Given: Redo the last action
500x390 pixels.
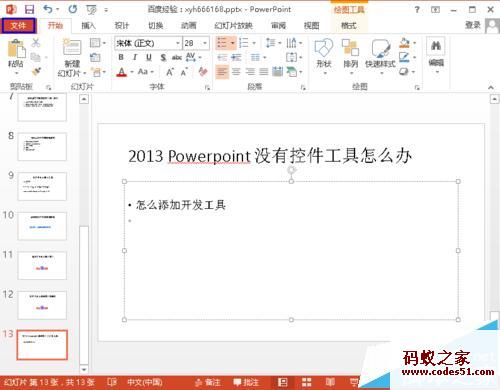Looking at the screenshot, I should pos(73,9).
